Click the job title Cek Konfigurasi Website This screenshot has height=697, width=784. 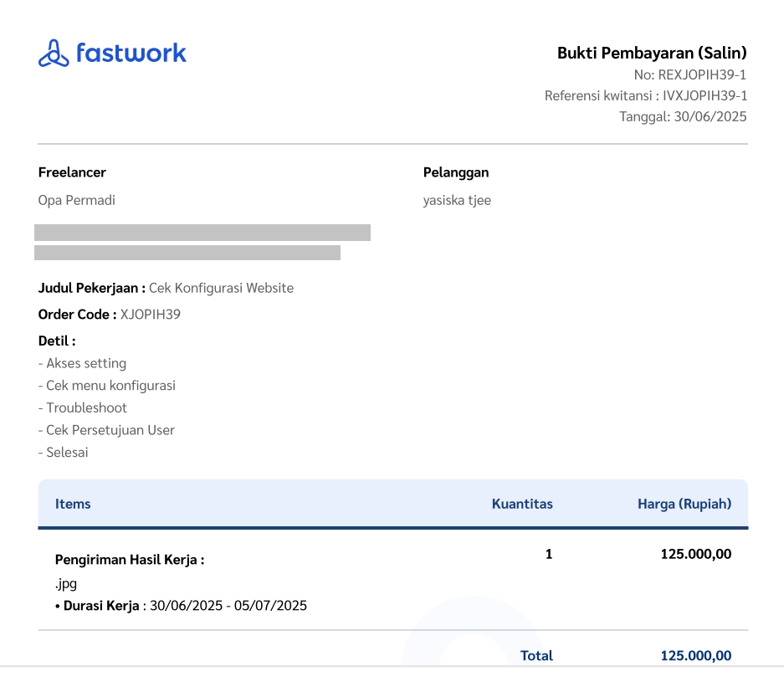(221, 288)
